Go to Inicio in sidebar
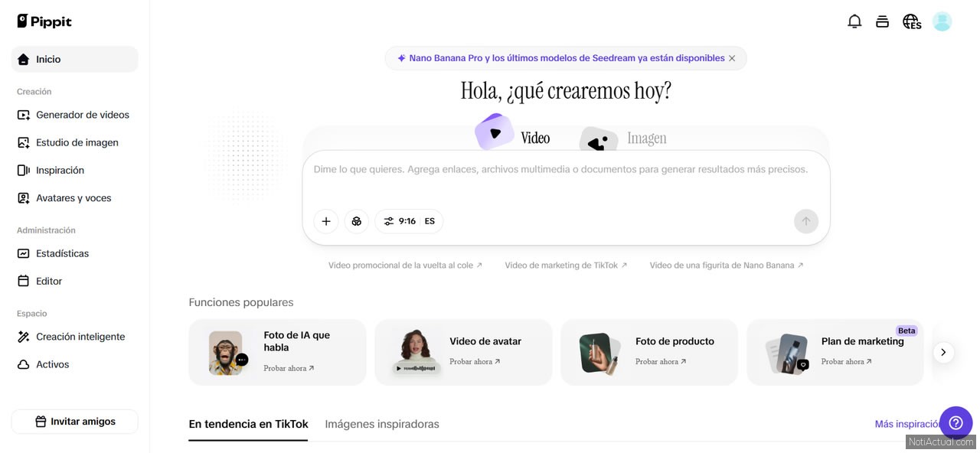Viewport: 980px width, 453px height. (74, 59)
